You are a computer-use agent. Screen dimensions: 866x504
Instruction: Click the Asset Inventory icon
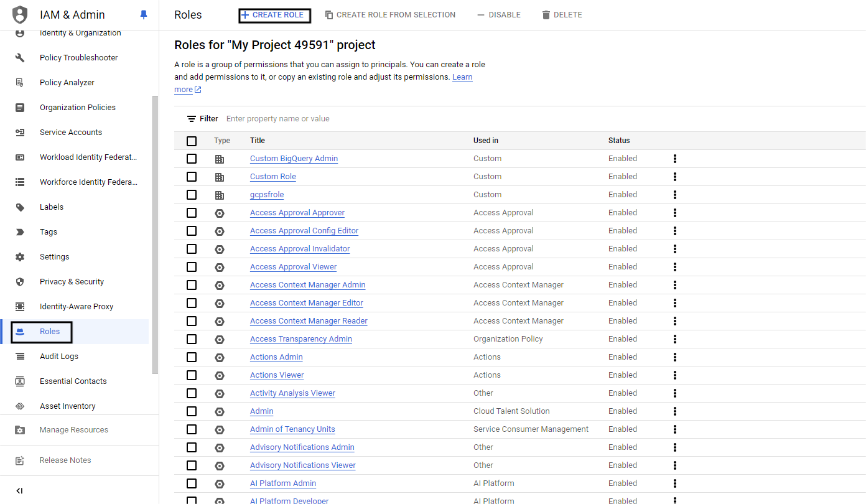(x=20, y=406)
